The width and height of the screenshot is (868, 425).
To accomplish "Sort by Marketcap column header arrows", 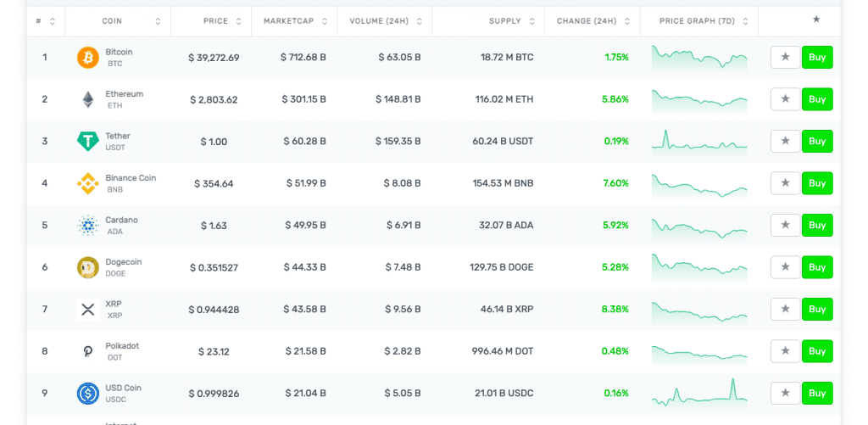I will 324,21.
